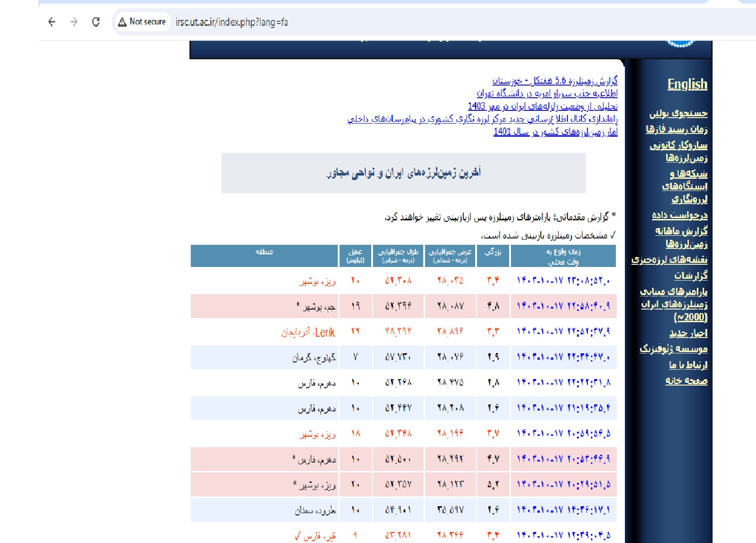Open ارتباط با ما contact link
The width and height of the screenshot is (756, 543).
click(x=688, y=365)
